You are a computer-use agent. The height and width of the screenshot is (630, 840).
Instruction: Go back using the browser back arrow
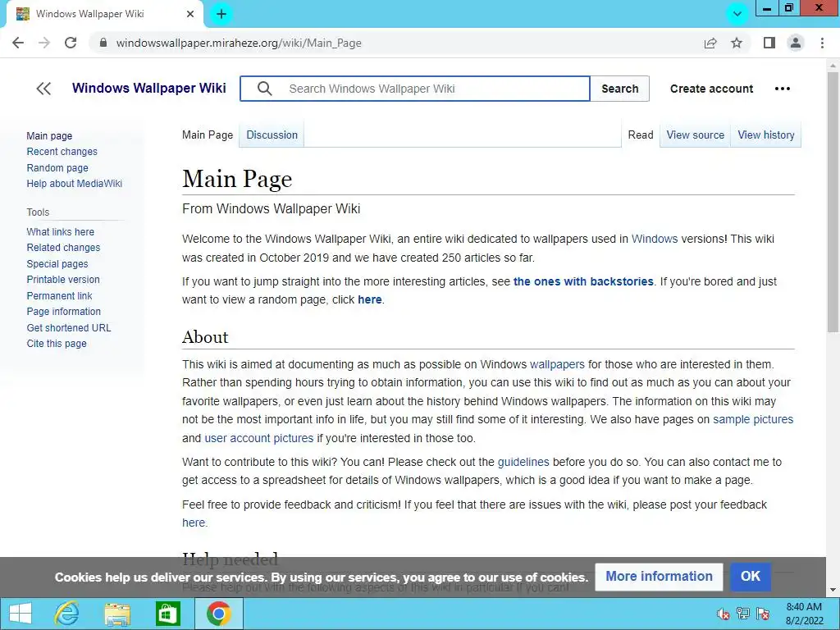(18, 43)
